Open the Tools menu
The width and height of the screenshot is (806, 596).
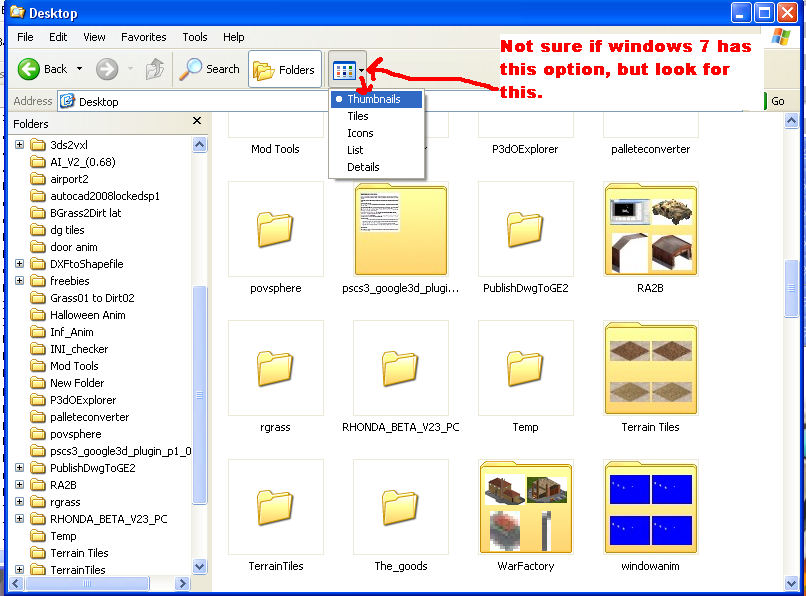195,37
